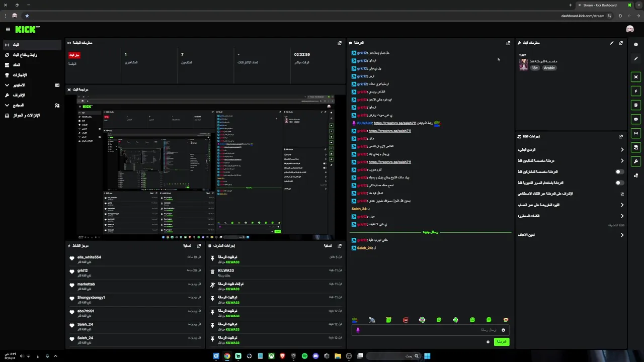644x362 pixels.
Task: Open the hamburger menu next to Kick logo
Action: [x=8, y=30]
